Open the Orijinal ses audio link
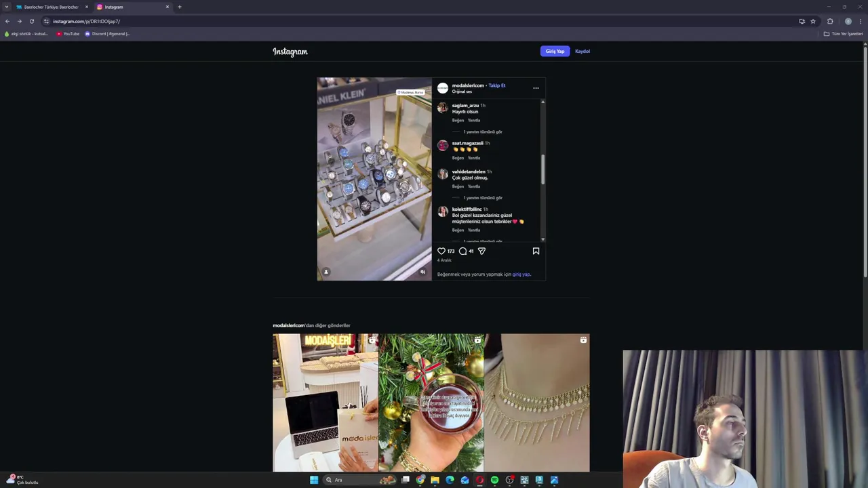This screenshot has width=868, height=488. (462, 91)
